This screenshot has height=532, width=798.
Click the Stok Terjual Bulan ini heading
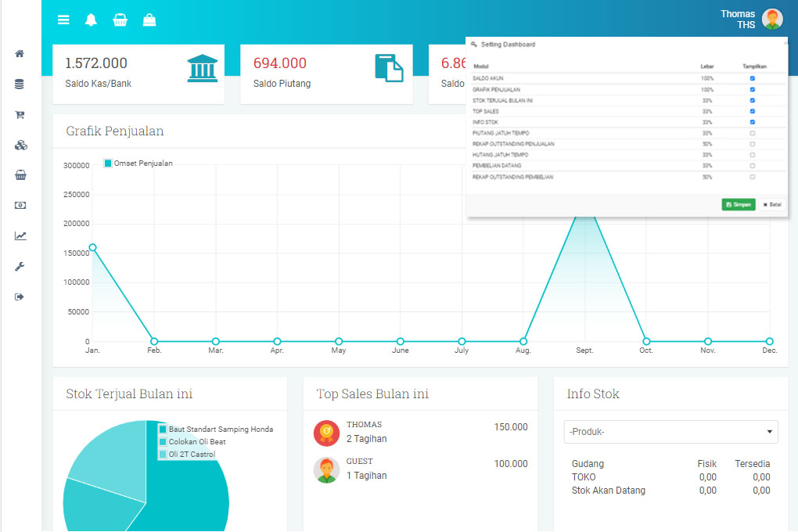click(x=129, y=394)
